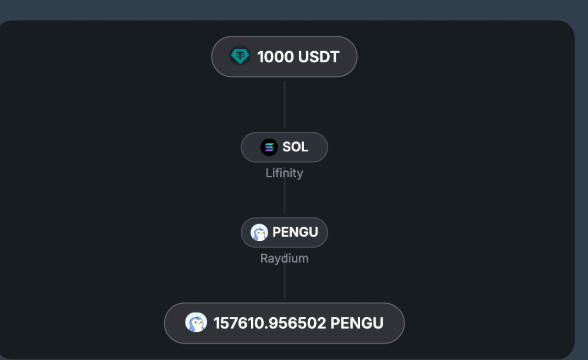This screenshot has height=360, width=588.
Task: Select the 1000 USDT input pill
Action: click(284, 57)
